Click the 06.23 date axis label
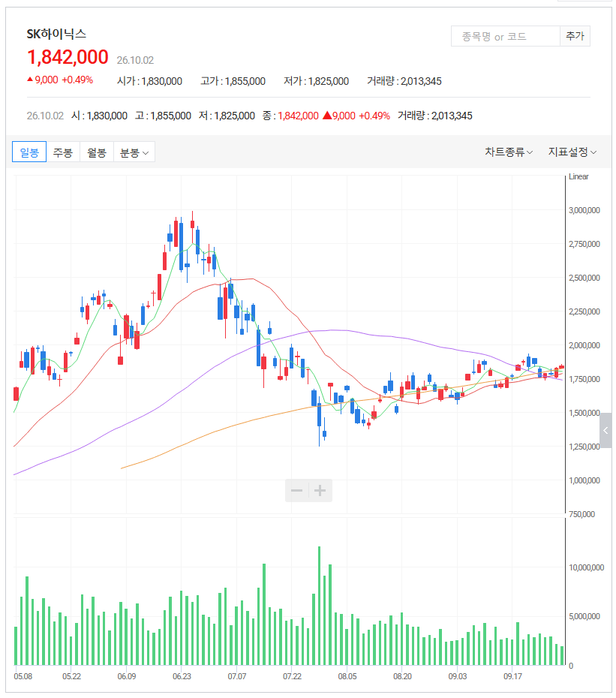The width and height of the screenshot is (616, 698). click(182, 676)
